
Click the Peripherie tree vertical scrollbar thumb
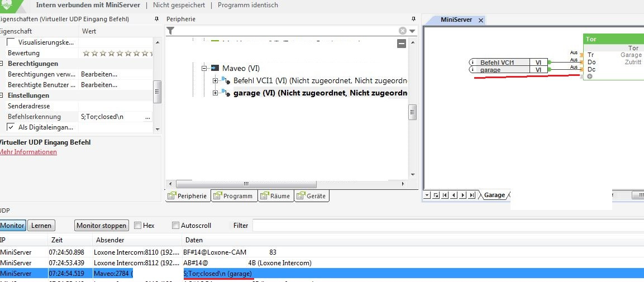413,112
